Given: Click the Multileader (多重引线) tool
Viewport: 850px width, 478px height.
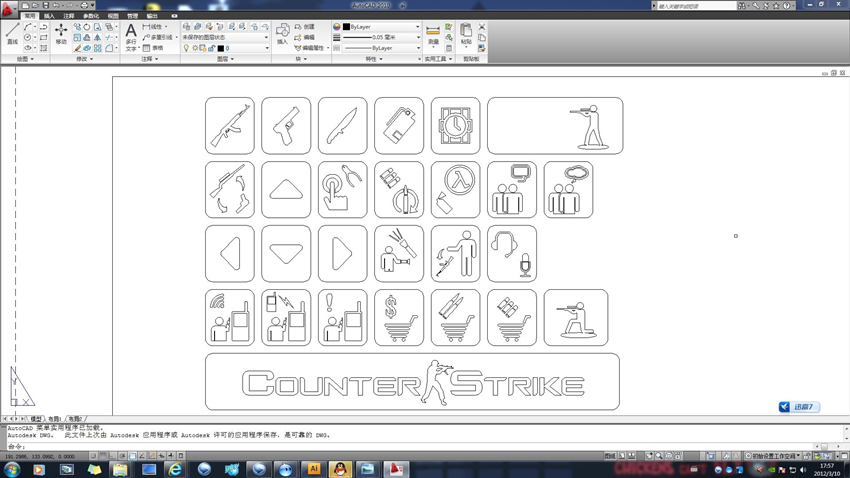Looking at the screenshot, I should [x=158, y=37].
